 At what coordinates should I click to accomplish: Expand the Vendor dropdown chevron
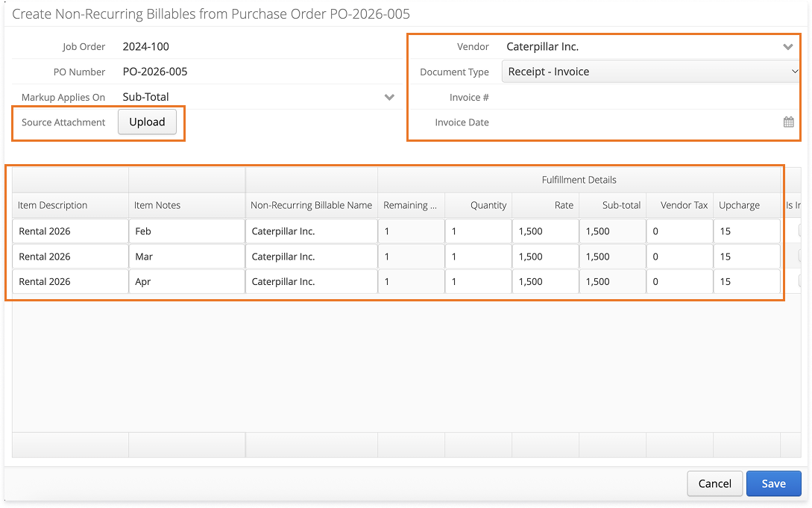787,46
